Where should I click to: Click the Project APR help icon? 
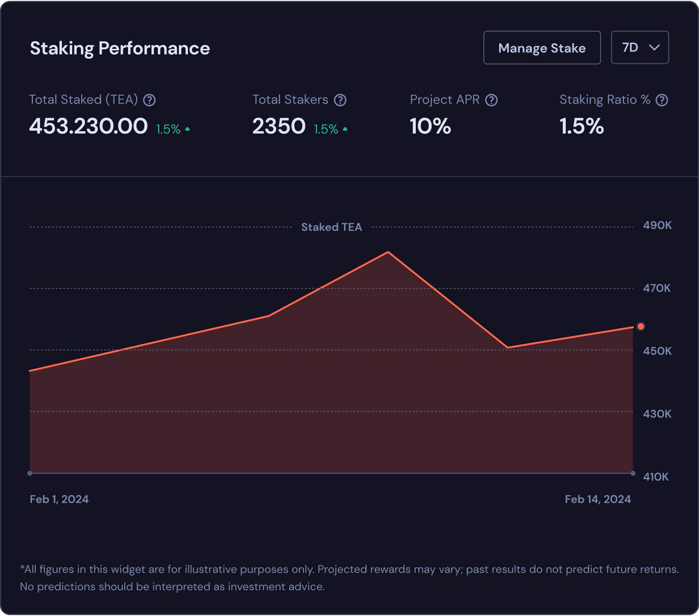[x=492, y=100]
